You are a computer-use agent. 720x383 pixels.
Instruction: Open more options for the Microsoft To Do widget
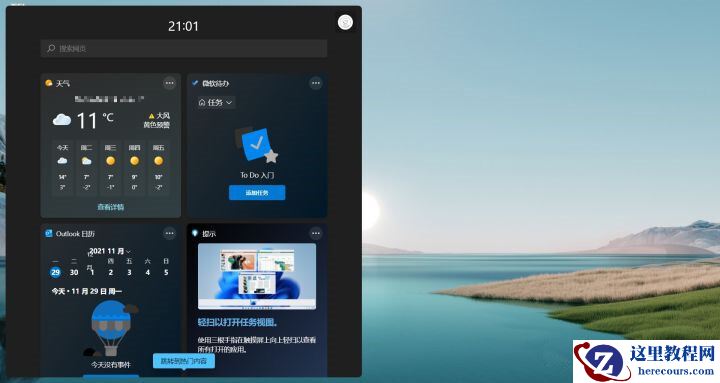315,83
